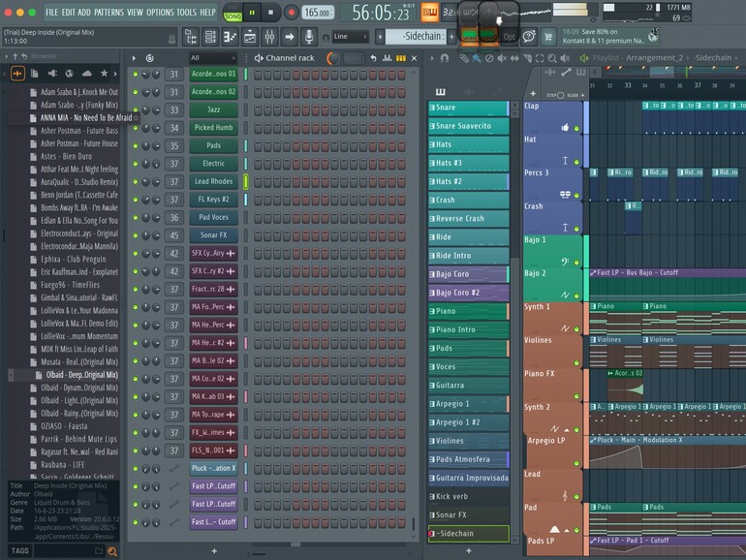Toggle the SLIDE option in Playlist

coord(575,95)
